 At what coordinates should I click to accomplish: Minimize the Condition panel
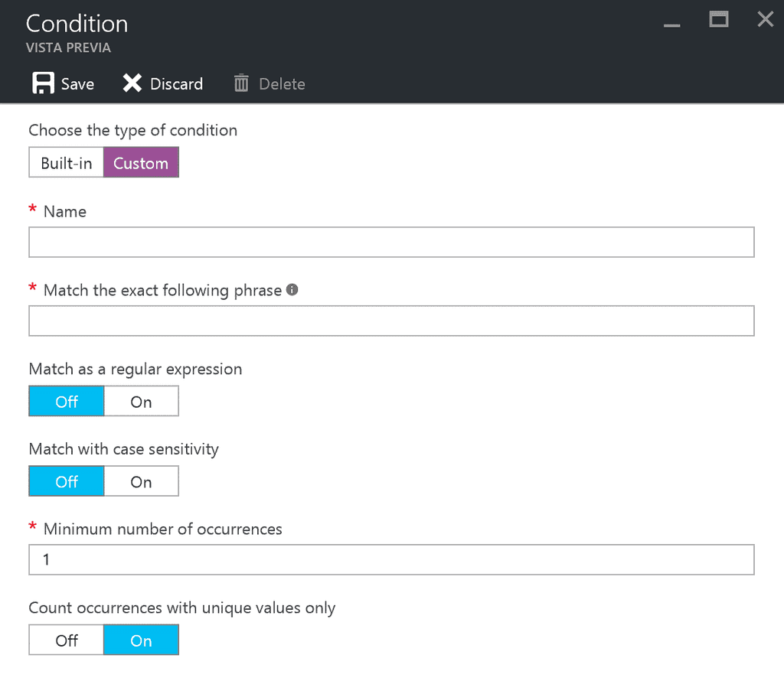[x=672, y=21]
